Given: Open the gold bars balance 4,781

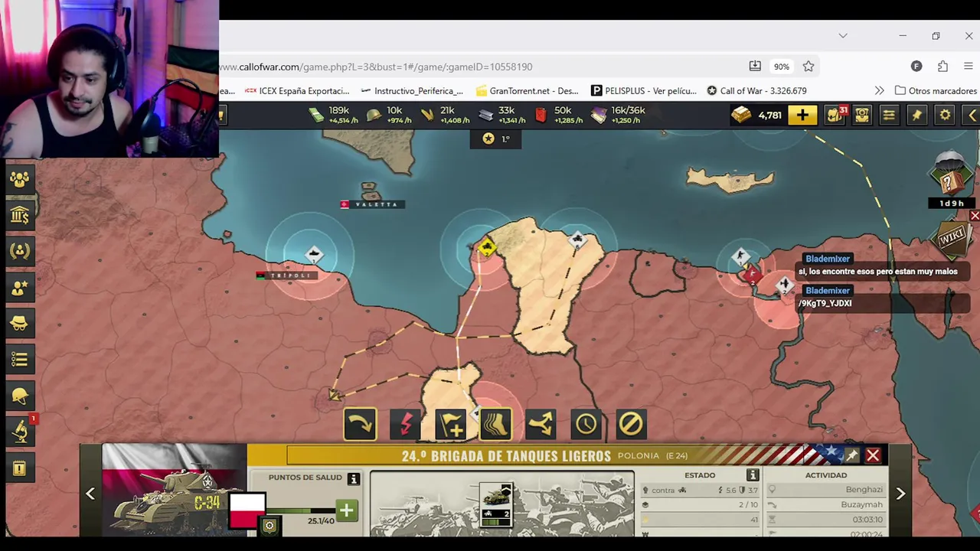Looking at the screenshot, I should point(756,116).
